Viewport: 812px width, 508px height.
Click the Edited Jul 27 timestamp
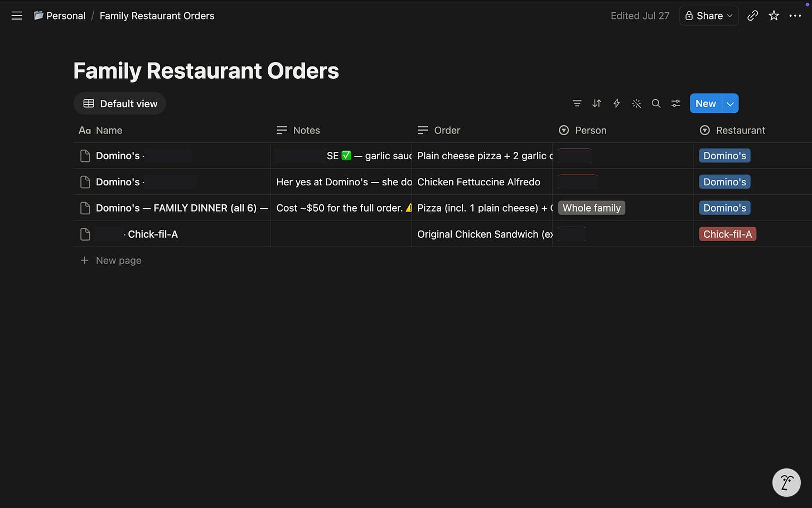[640, 16]
